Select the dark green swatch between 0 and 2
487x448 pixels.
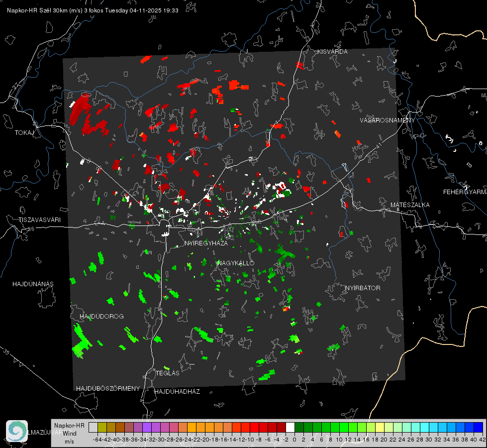[x=299, y=427]
